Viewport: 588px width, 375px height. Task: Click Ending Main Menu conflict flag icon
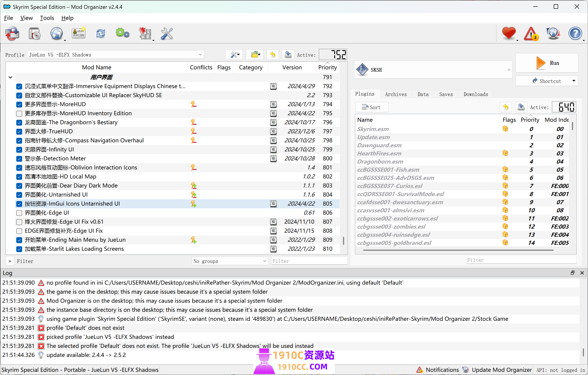tap(193, 240)
